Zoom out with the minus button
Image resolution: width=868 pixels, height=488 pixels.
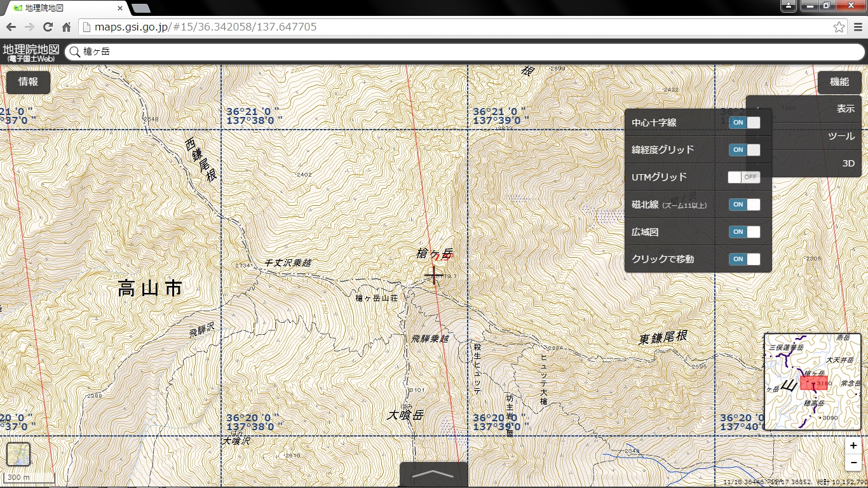click(853, 462)
